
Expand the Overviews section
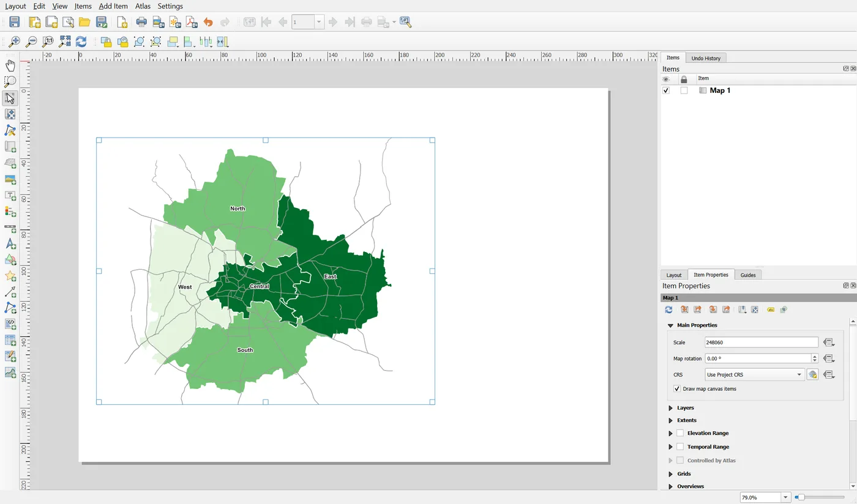coord(671,486)
